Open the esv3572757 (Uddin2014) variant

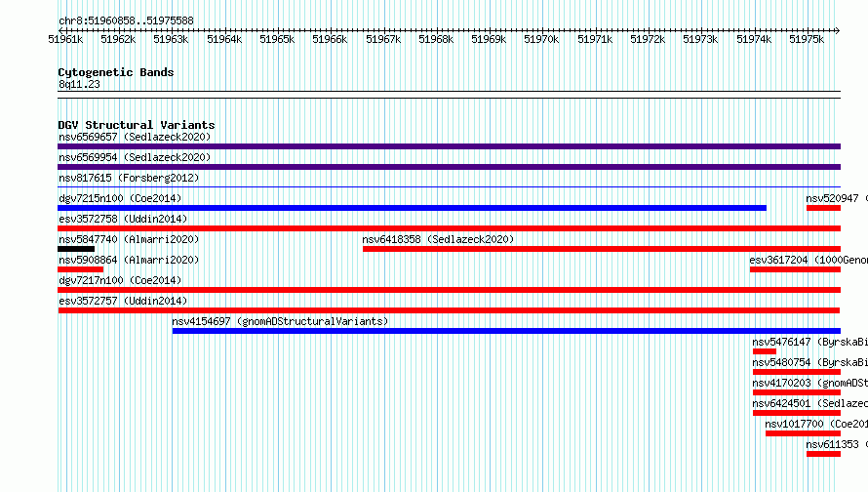tap(123, 301)
